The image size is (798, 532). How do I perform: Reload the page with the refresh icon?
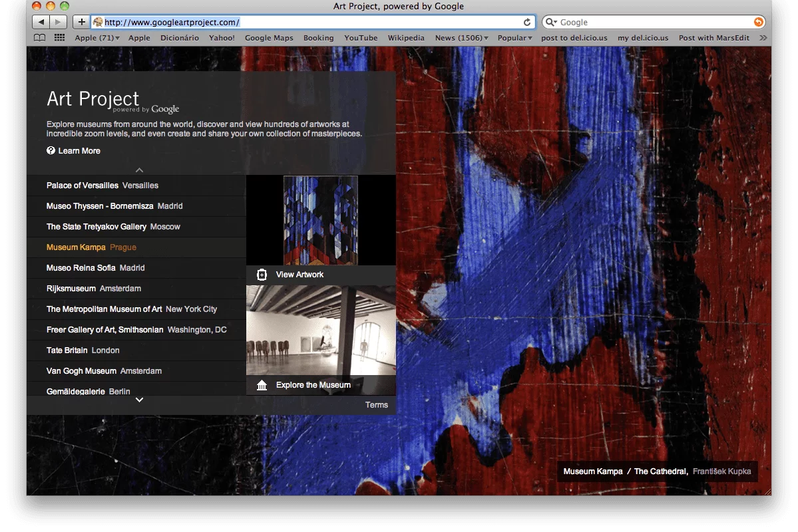point(527,22)
